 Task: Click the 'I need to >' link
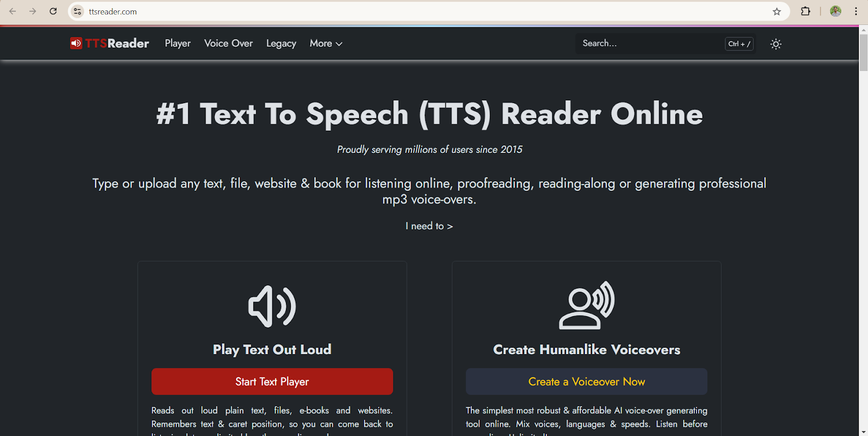pyautogui.click(x=429, y=226)
